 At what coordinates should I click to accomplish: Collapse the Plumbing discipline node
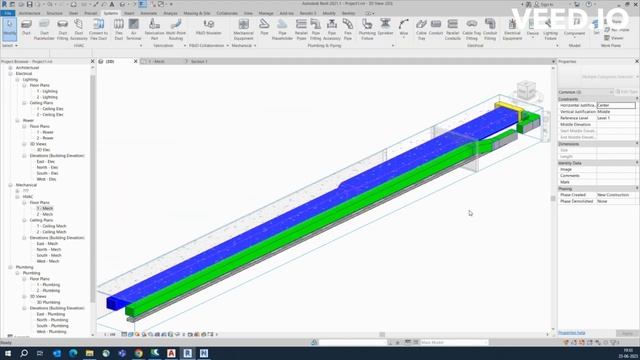(11, 267)
